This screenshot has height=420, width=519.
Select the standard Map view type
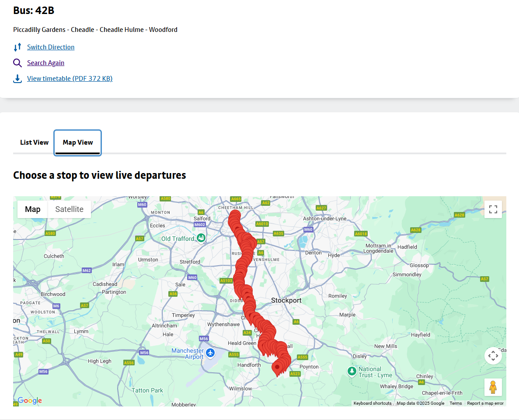point(33,209)
